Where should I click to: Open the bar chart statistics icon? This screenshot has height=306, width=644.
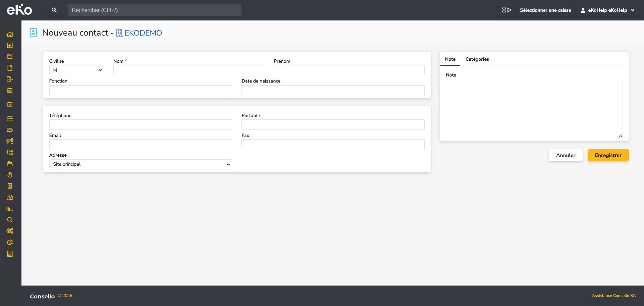(10, 209)
